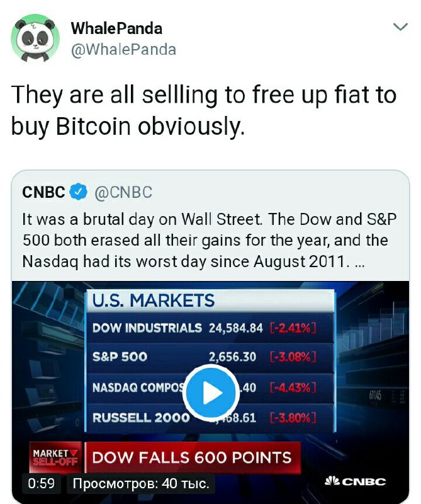Click the WhalePanda panda avatar
Screen dimensions: 421x504
pos(35,38)
